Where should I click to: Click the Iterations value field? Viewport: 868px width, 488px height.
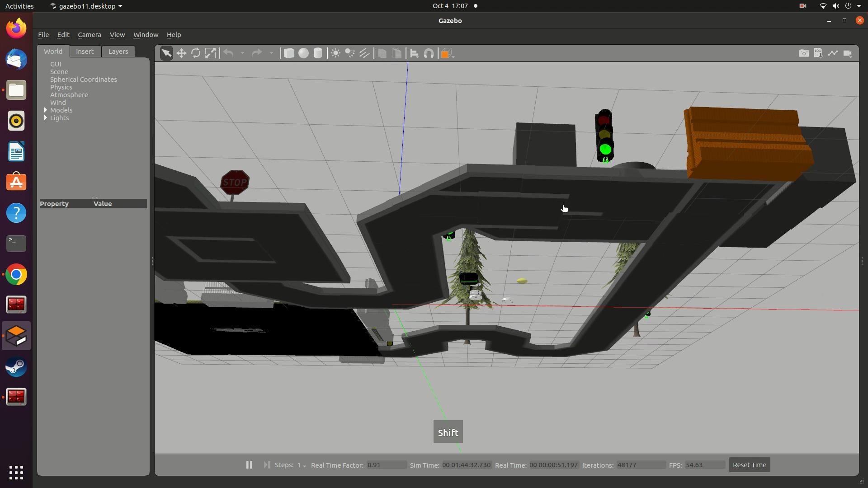point(641,465)
